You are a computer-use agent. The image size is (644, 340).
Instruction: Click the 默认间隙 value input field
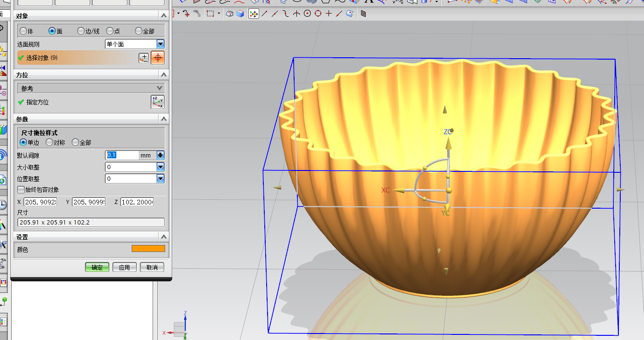[122, 155]
